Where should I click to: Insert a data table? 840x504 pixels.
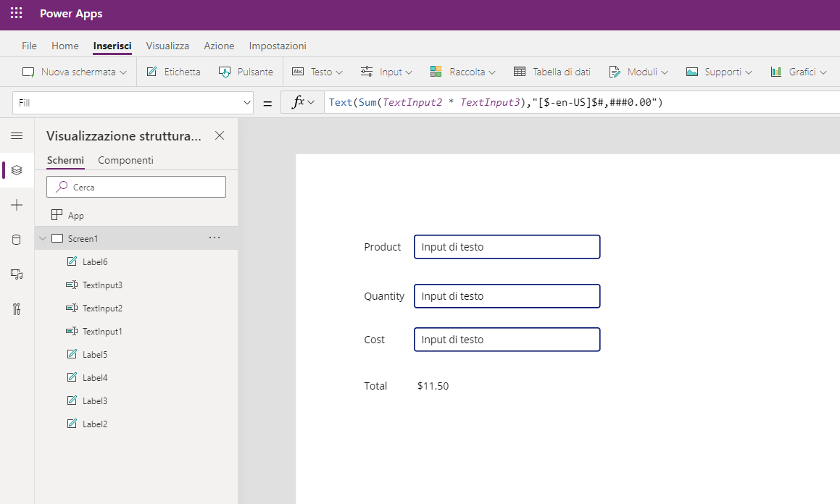point(552,72)
